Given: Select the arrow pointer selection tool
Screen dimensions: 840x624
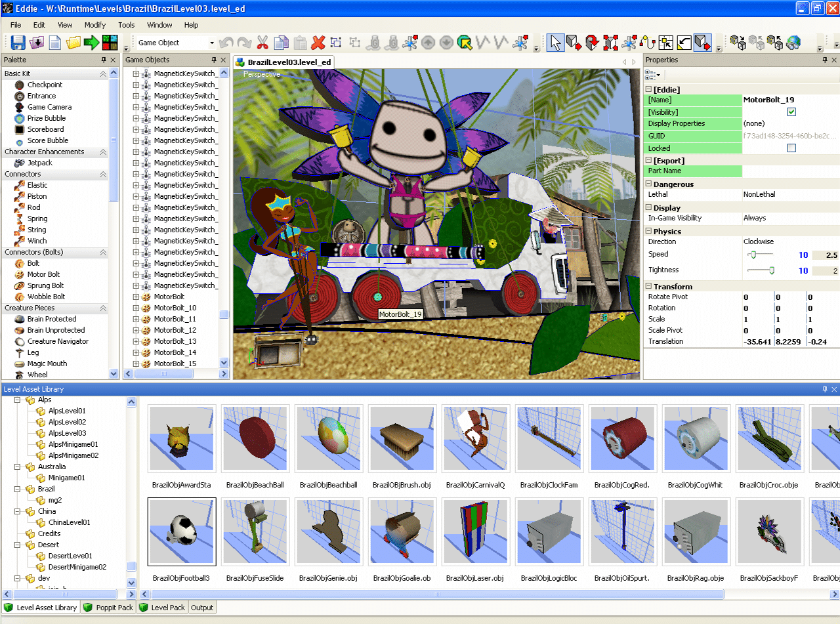Looking at the screenshot, I should pos(555,43).
